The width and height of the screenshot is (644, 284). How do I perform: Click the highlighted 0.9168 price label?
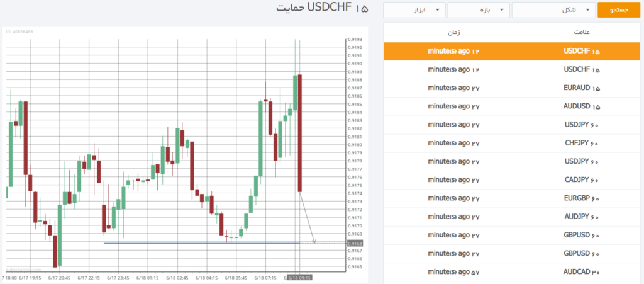355,243
